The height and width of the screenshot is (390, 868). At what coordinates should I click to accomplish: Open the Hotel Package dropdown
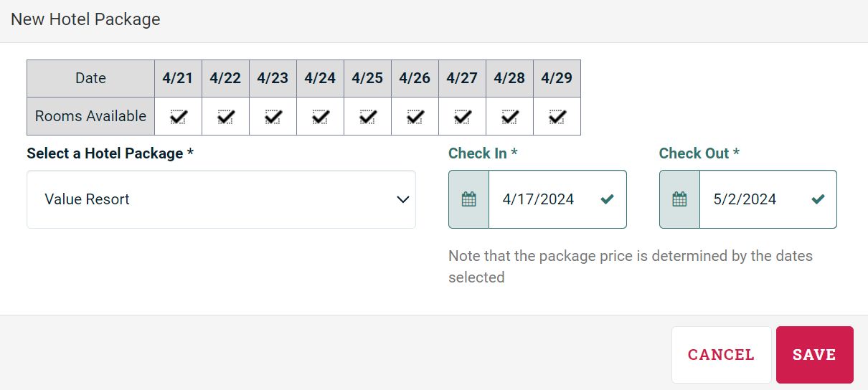pyautogui.click(x=221, y=199)
